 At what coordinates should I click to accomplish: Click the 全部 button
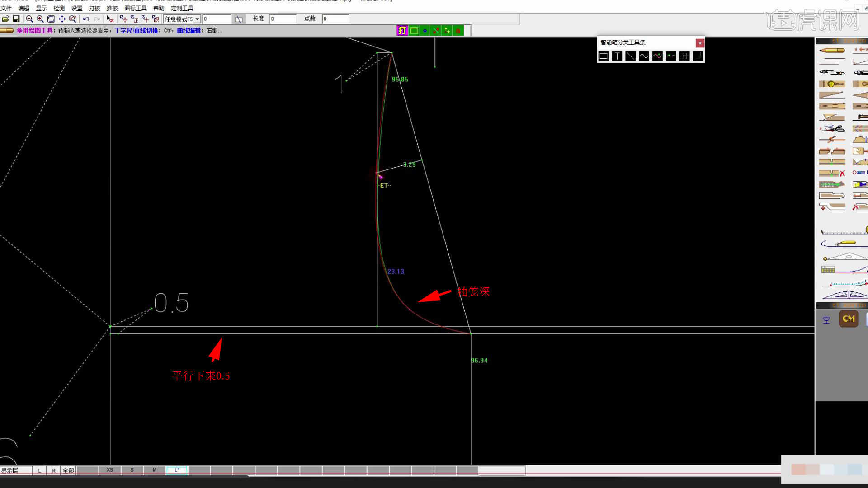pyautogui.click(x=68, y=470)
